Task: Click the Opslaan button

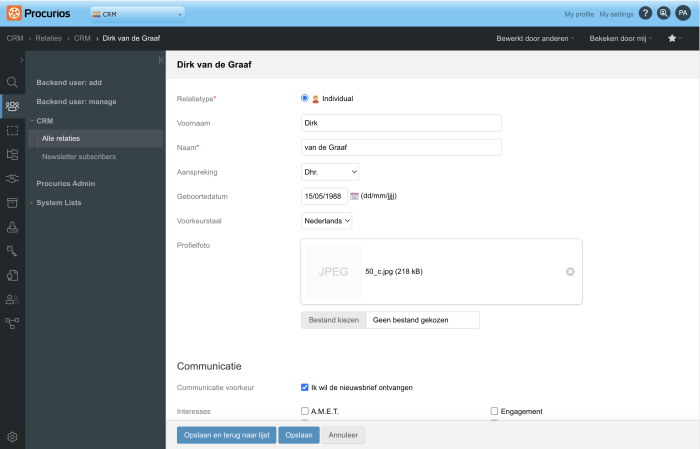Action: (x=299, y=435)
